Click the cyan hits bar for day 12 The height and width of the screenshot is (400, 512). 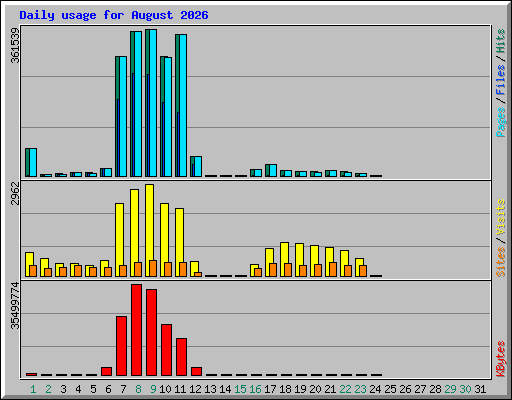[198, 166]
